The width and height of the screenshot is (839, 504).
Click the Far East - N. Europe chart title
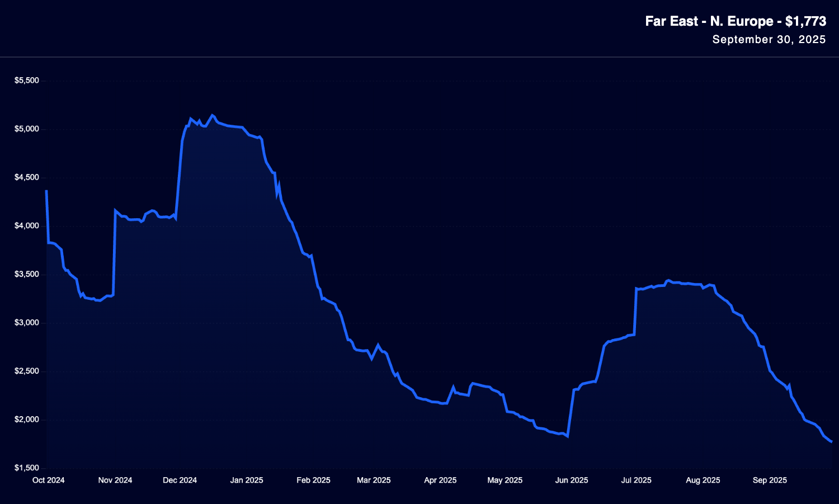click(735, 21)
